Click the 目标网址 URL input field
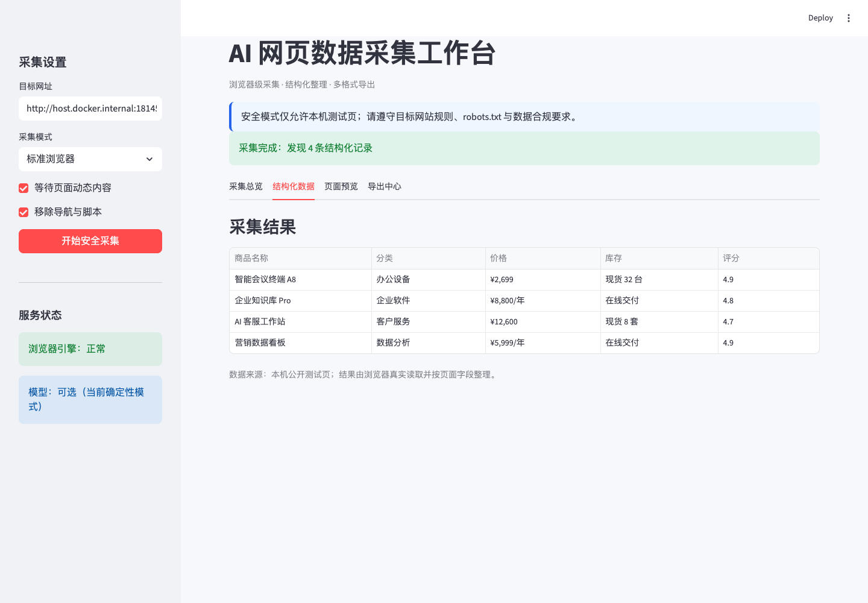Screen dimensions: 868x603 tap(90, 109)
